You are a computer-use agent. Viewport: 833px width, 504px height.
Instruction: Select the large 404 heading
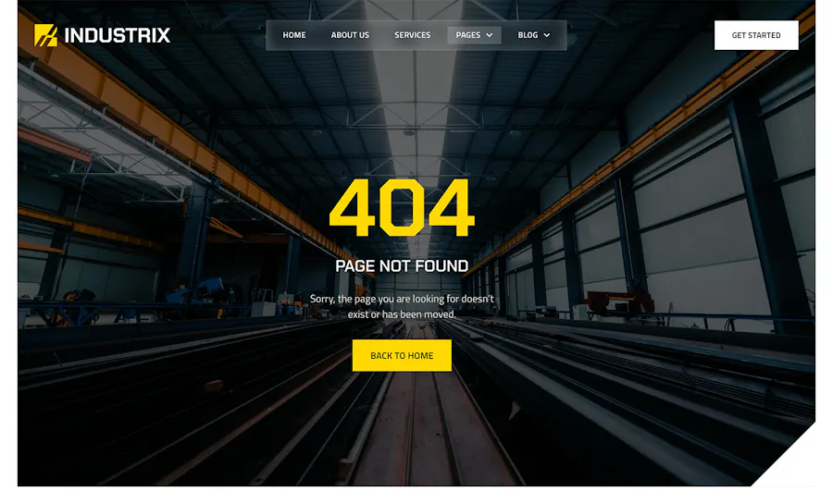point(402,207)
